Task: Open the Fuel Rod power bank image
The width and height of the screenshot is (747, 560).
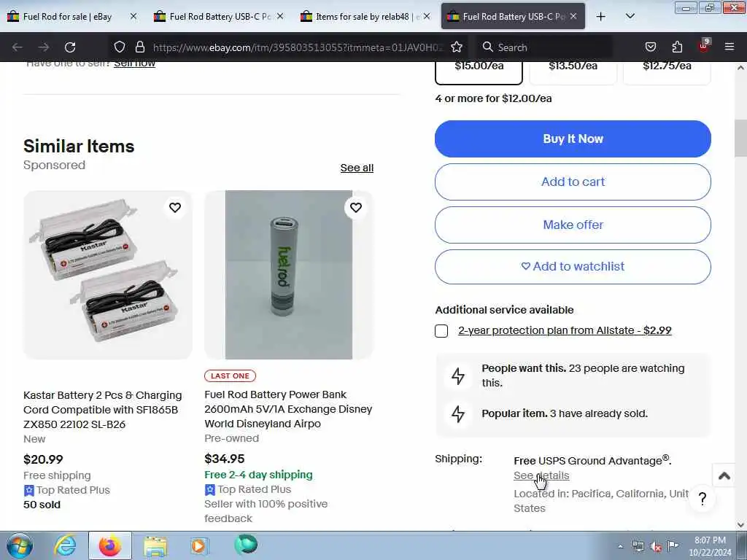Action: pyautogui.click(x=289, y=275)
